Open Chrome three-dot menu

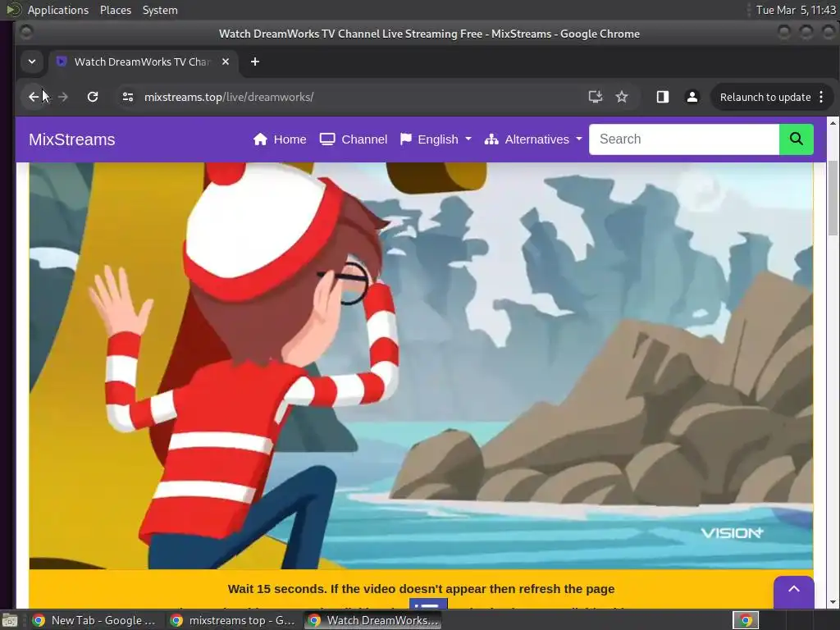821,97
